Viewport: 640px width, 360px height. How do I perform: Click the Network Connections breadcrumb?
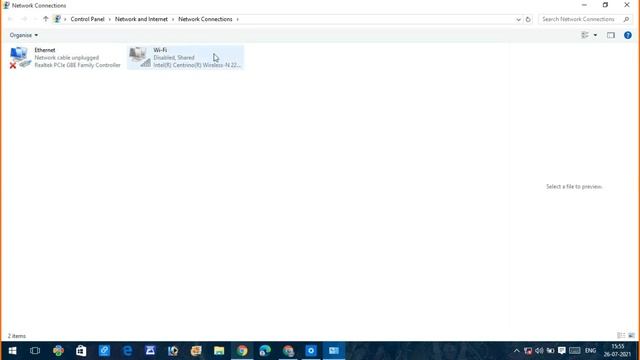[x=205, y=19]
